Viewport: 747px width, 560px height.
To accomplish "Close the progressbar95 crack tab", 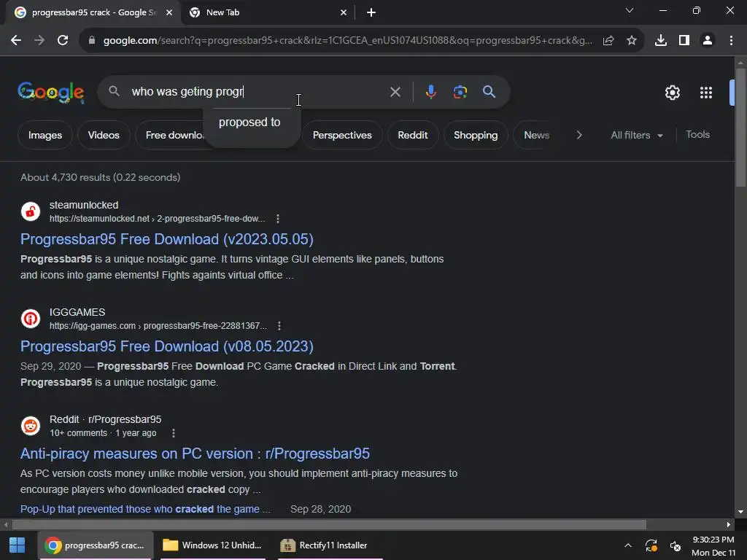I will 169,13.
